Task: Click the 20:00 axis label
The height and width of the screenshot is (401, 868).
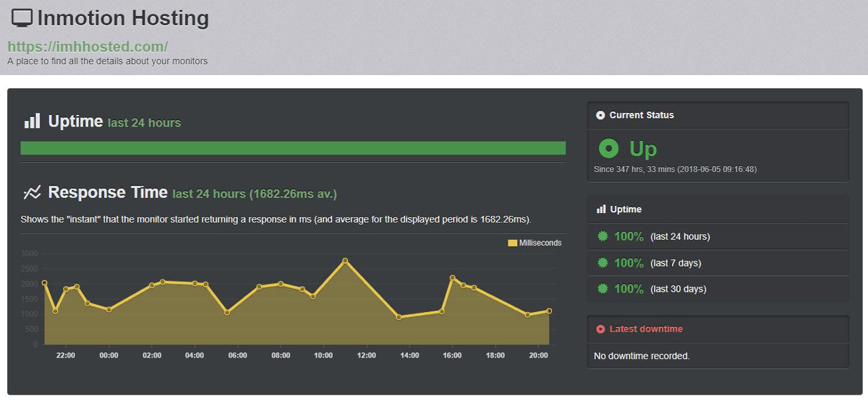Action: tap(538, 355)
